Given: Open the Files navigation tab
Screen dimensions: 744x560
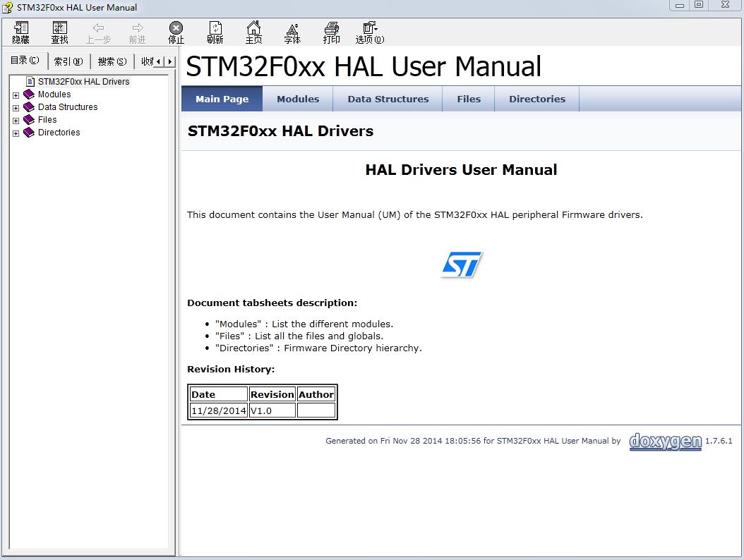Looking at the screenshot, I should (x=469, y=99).
